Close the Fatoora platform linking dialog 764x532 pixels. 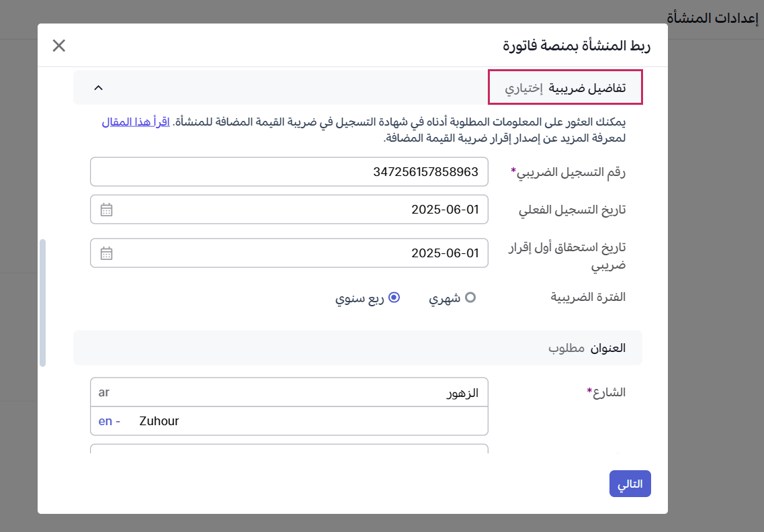[x=59, y=46]
